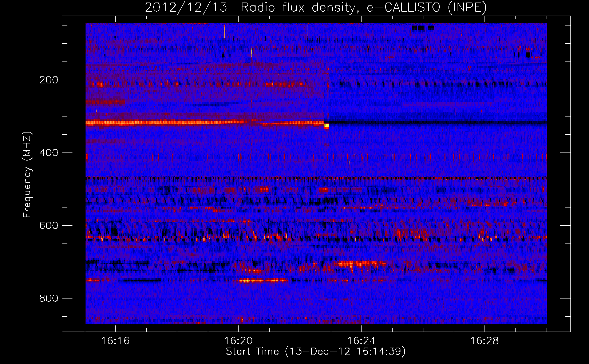Click the 600 frequency tick label
The width and height of the screenshot is (589, 364).
49,226
